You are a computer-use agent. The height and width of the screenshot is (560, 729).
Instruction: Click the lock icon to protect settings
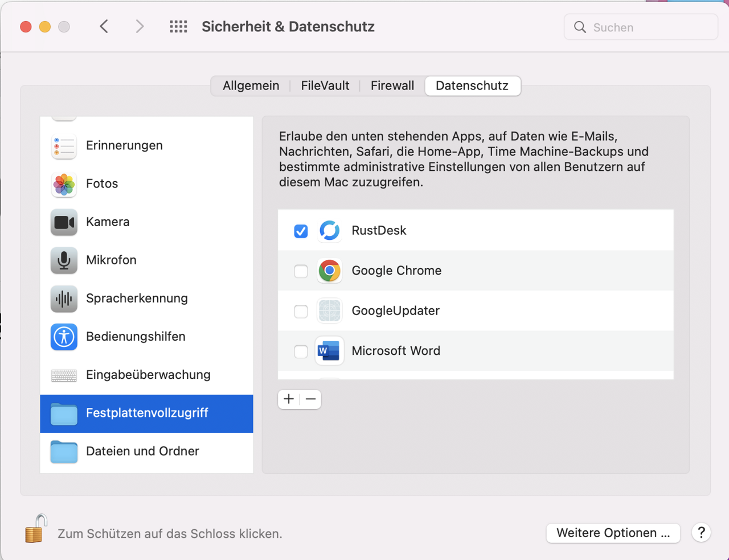35,529
